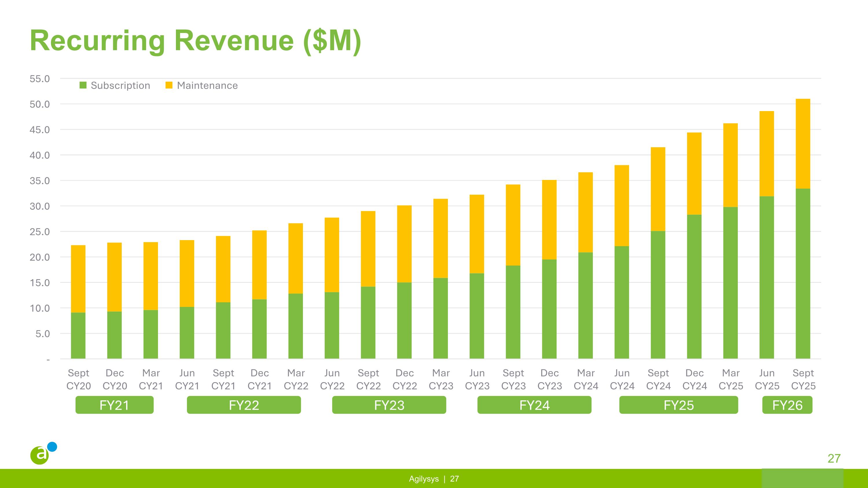The height and width of the screenshot is (488, 868).
Task: Click the yellow Maintenance legend swatch
Action: (169, 85)
